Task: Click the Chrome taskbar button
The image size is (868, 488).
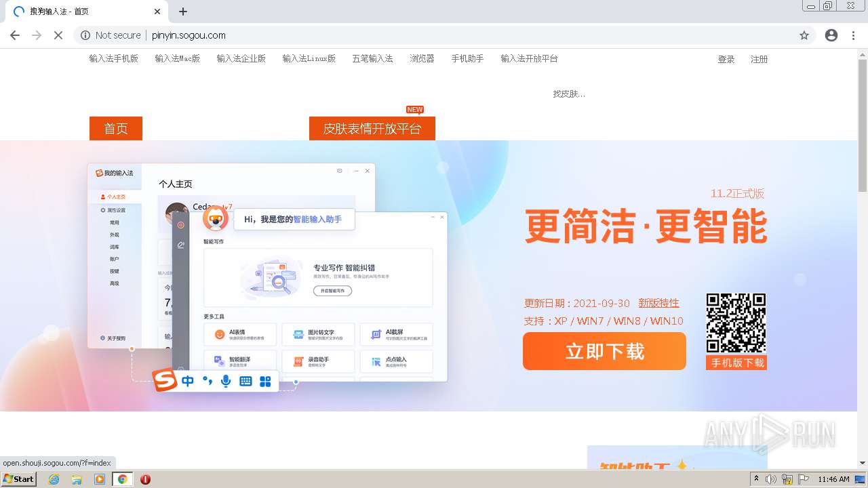Action: tap(123, 479)
